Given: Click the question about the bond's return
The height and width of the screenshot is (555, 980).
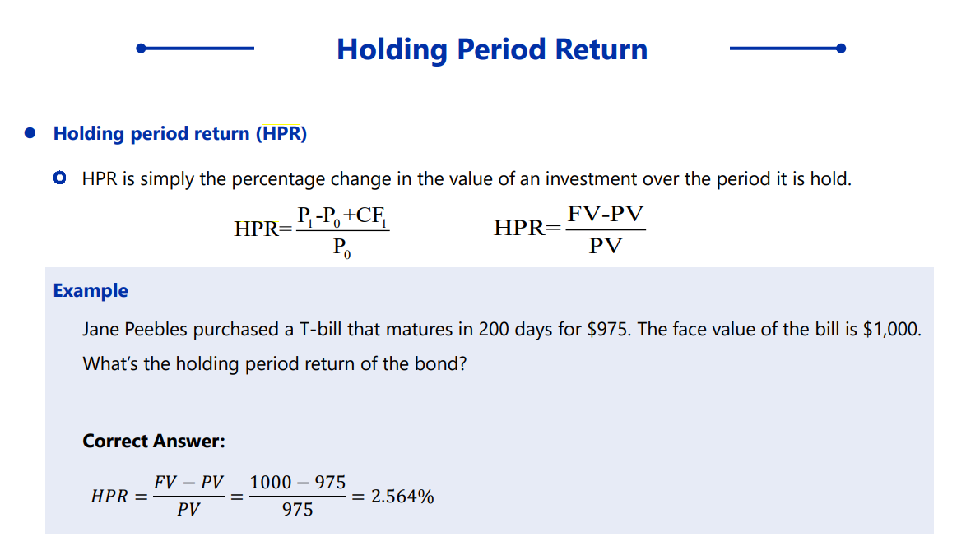Looking at the screenshot, I should pos(275,363).
